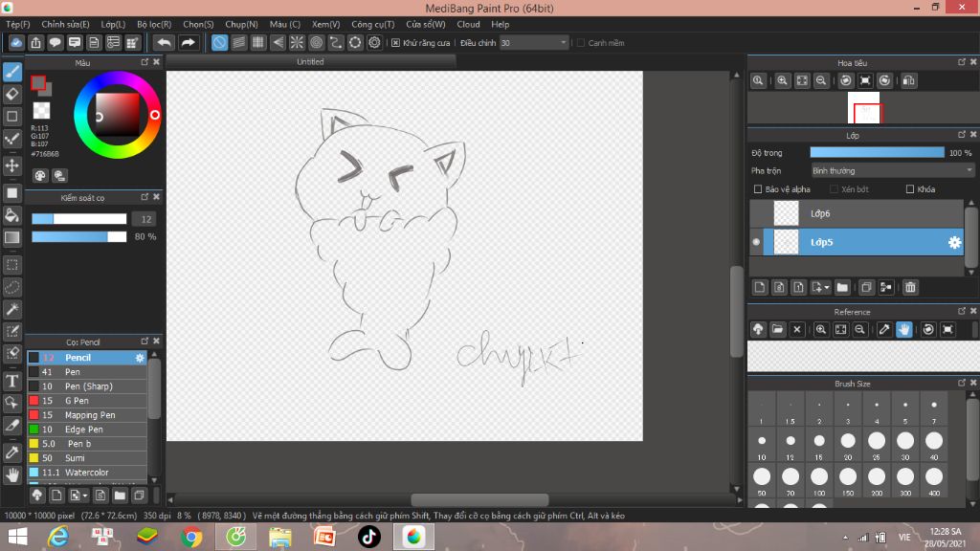
Task: Pick the Gradient tool
Action: click(x=11, y=237)
